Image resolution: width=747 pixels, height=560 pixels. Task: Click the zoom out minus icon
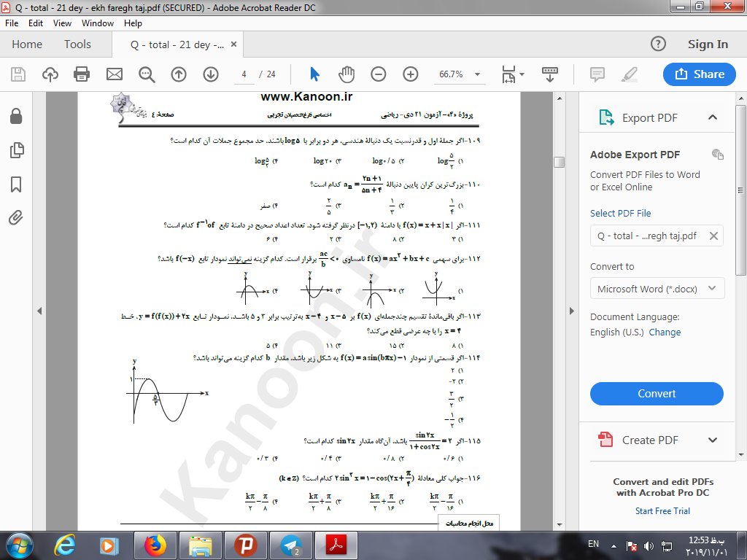coord(378,74)
